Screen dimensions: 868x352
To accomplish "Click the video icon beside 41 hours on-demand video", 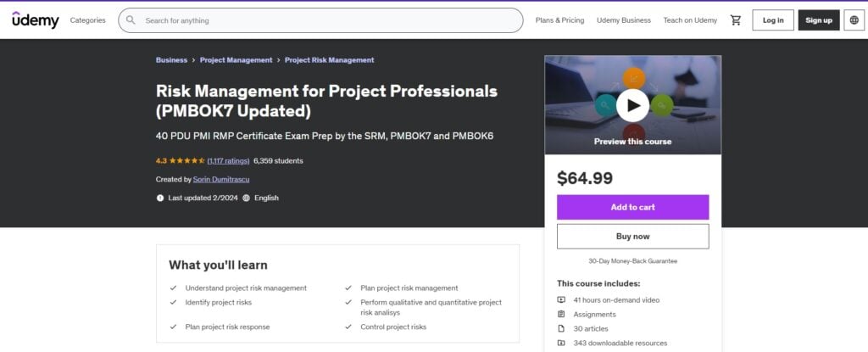I will 561,300.
